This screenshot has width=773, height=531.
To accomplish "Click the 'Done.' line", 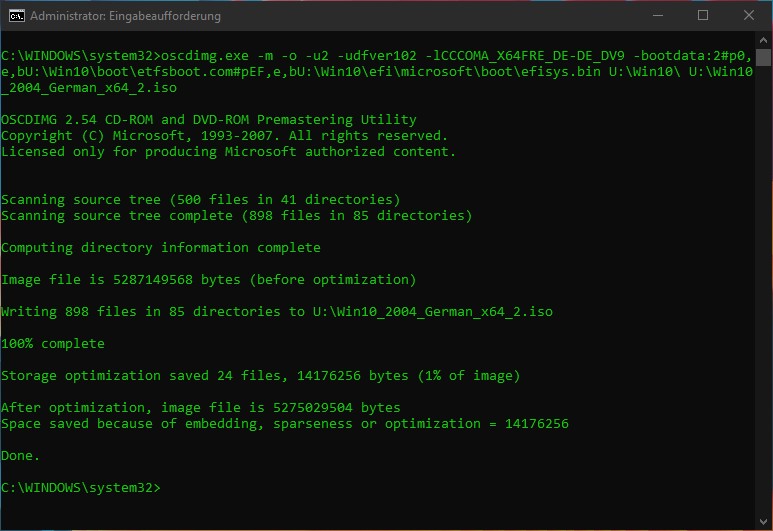I will 20,456.
